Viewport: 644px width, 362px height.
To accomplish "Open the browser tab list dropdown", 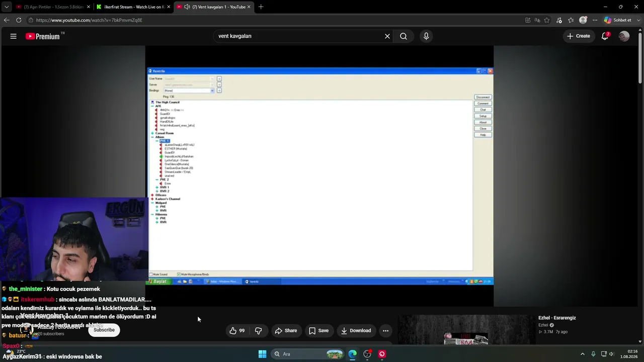I will (7, 7).
